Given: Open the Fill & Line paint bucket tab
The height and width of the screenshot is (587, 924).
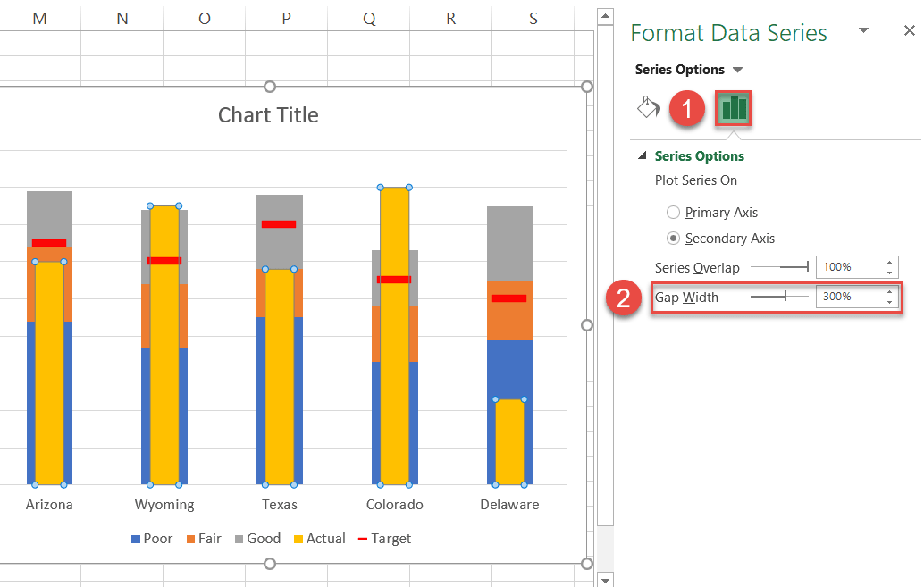Looking at the screenshot, I should [x=648, y=108].
